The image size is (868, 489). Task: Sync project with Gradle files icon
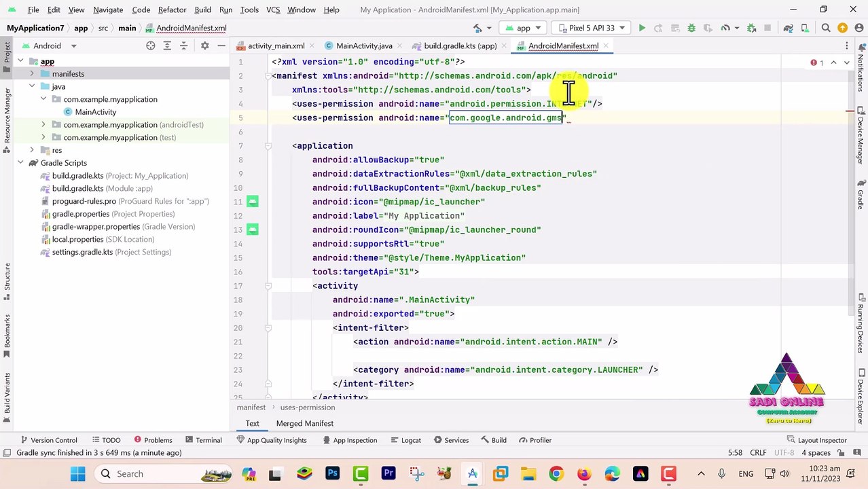tap(789, 28)
